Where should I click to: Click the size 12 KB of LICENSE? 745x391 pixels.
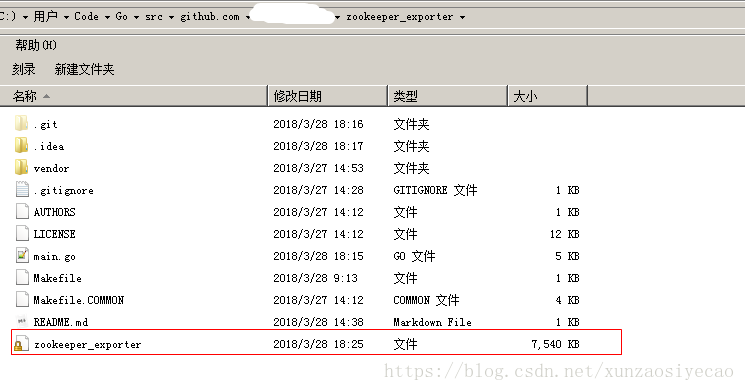click(565, 234)
